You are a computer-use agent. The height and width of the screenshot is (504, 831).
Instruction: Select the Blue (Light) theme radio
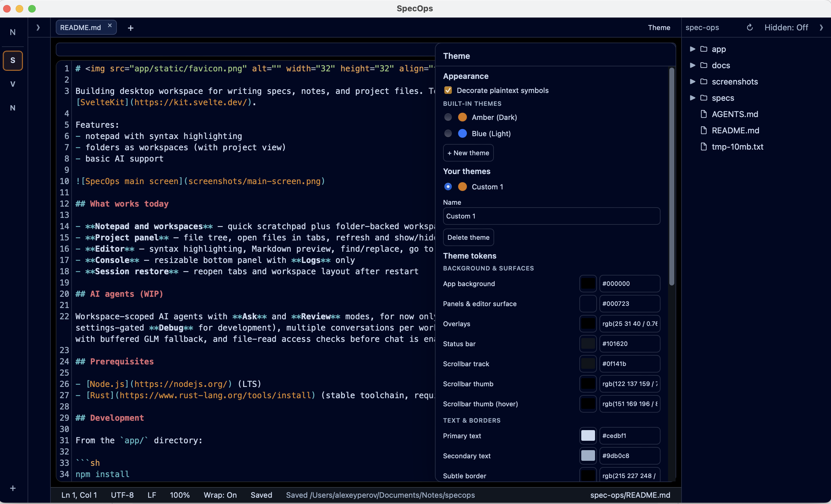tap(448, 133)
